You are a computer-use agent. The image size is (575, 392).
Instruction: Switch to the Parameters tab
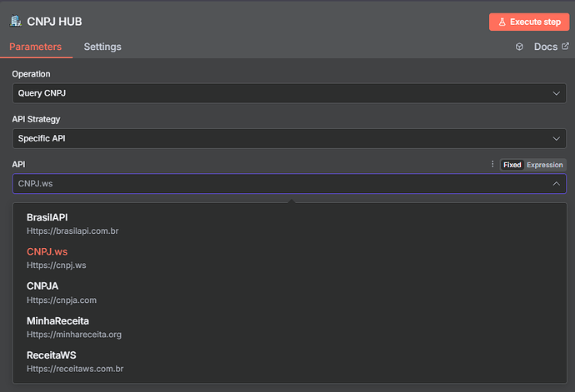(x=35, y=47)
